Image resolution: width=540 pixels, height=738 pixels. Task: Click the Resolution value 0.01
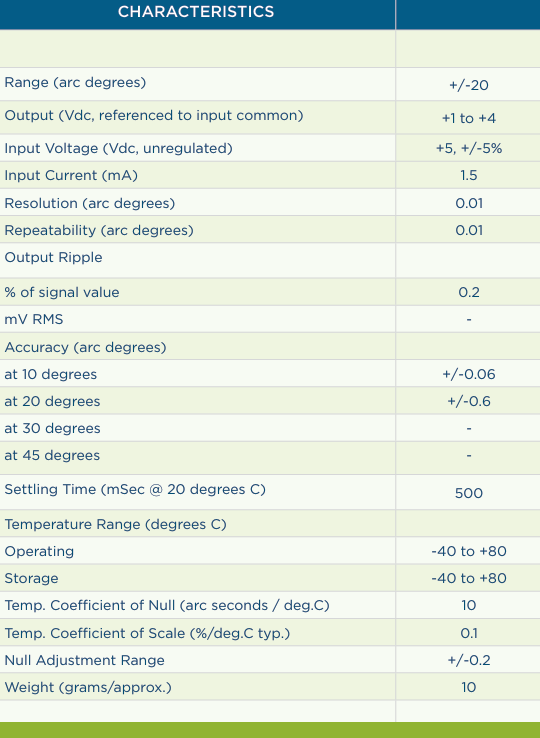tap(468, 203)
